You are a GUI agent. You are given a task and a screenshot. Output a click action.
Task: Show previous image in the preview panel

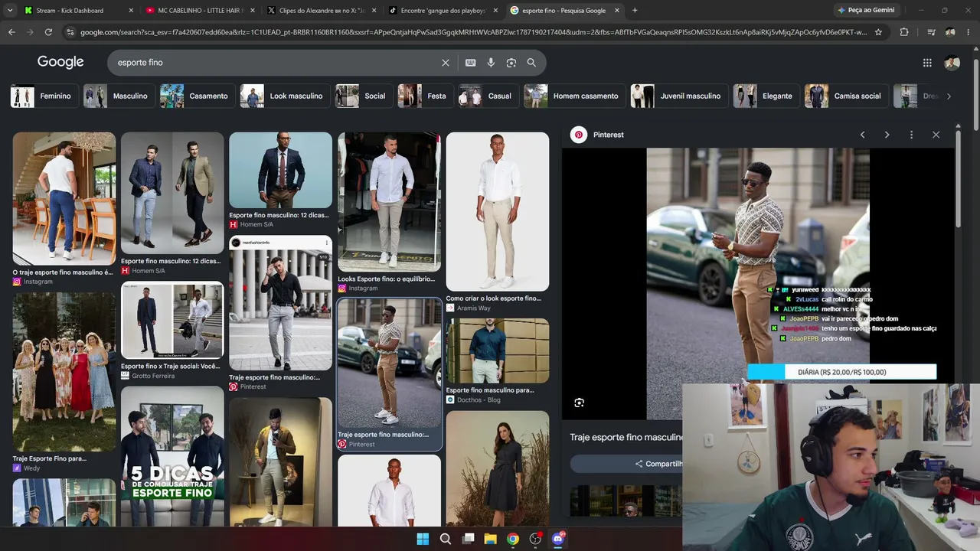coord(862,135)
